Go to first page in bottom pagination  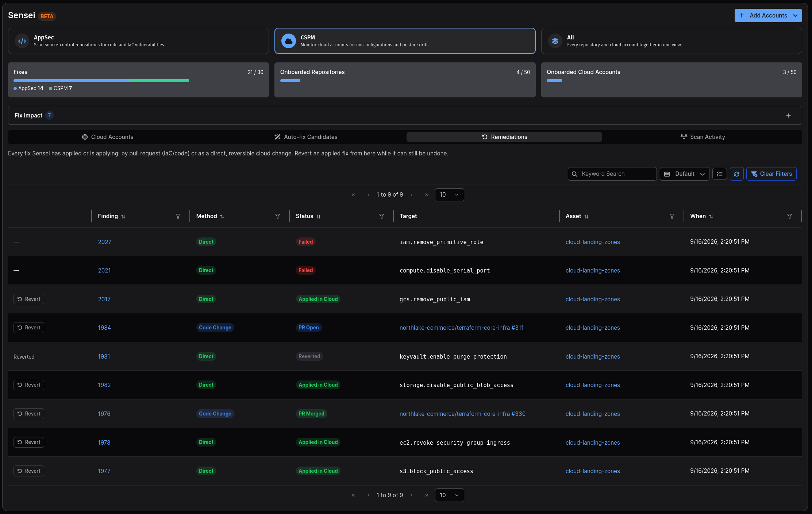(353, 495)
